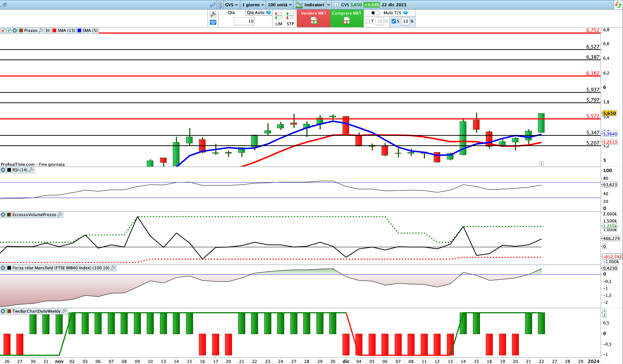Open the '100 unità' history dropdown

pos(280,5)
